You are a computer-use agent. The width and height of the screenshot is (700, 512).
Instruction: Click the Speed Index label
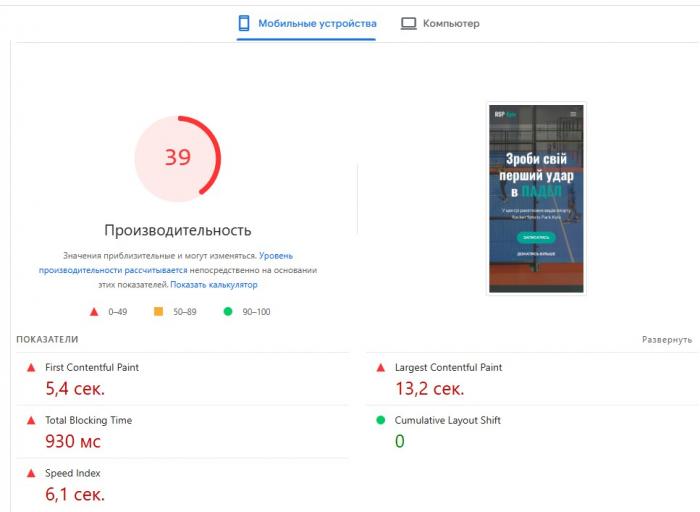73,473
